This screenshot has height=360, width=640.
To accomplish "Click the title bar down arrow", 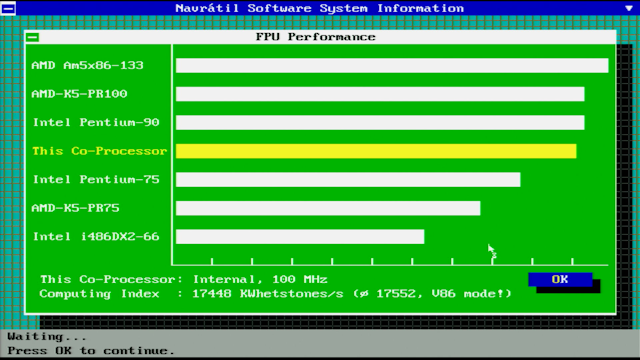I will [x=629, y=8].
